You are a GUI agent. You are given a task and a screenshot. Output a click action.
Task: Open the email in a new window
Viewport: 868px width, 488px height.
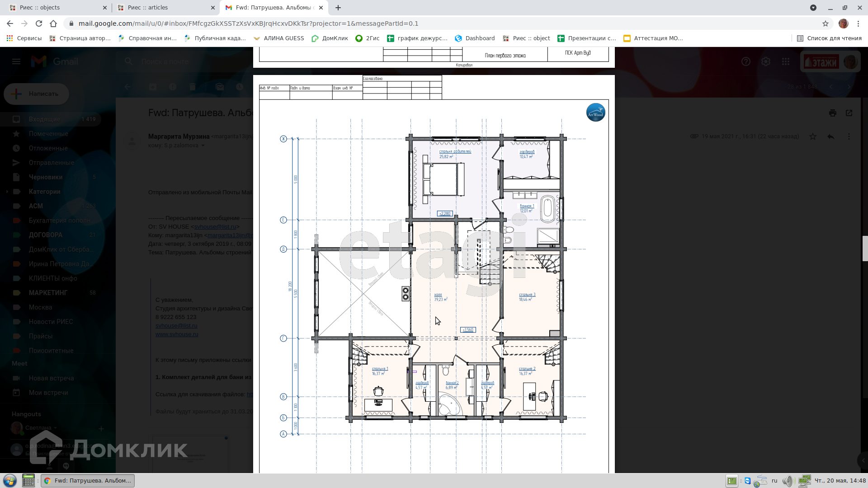[849, 113]
